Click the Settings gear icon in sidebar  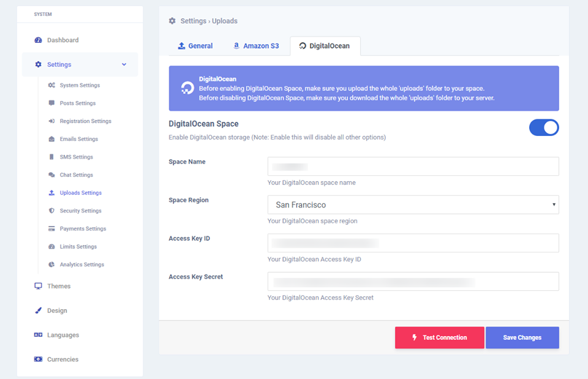pos(38,64)
